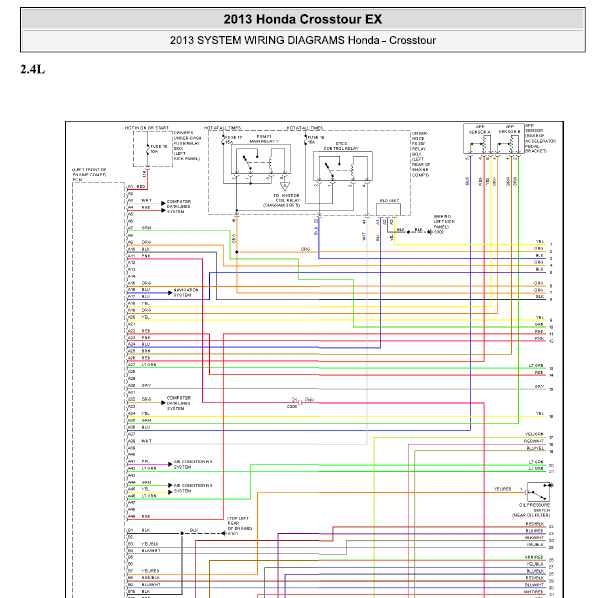Select the APP Sensor A symbol

tap(480, 145)
